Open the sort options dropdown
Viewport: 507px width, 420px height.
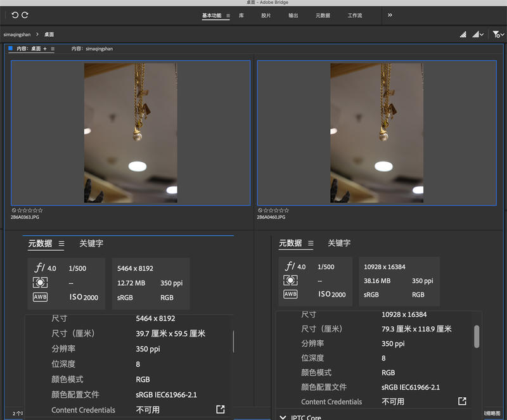click(478, 34)
